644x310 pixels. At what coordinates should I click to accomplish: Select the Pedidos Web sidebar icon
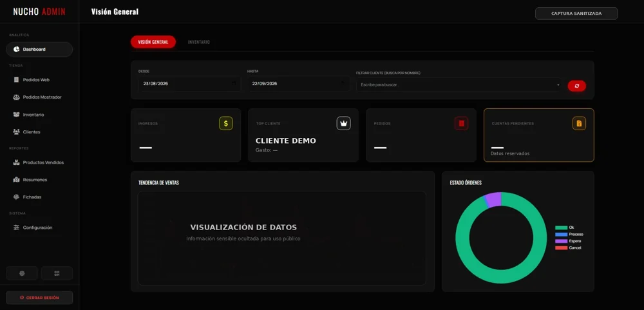point(17,80)
